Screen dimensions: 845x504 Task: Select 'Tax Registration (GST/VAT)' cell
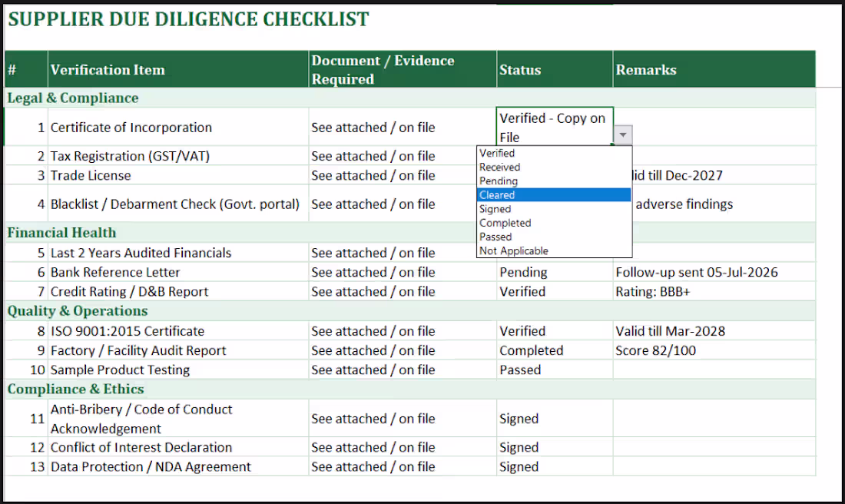click(x=178, y=156)
